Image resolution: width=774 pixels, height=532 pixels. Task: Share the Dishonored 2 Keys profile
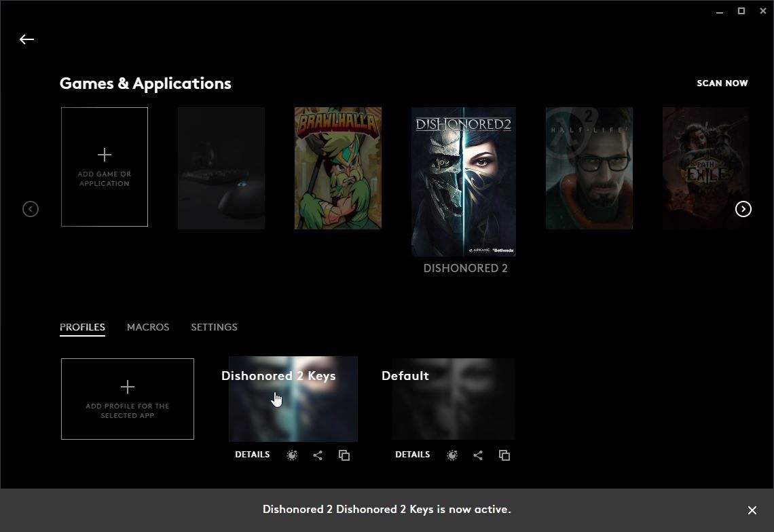point(318,455)
